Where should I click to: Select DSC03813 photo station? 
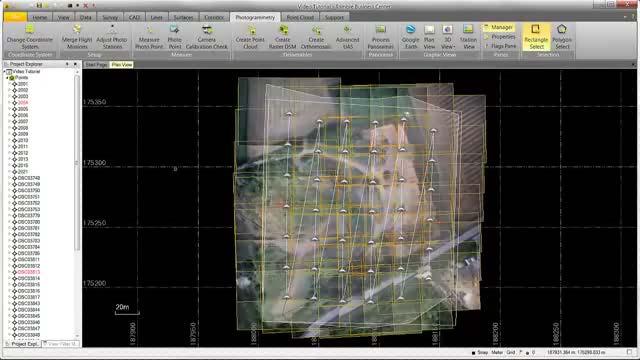coord(29,272)
